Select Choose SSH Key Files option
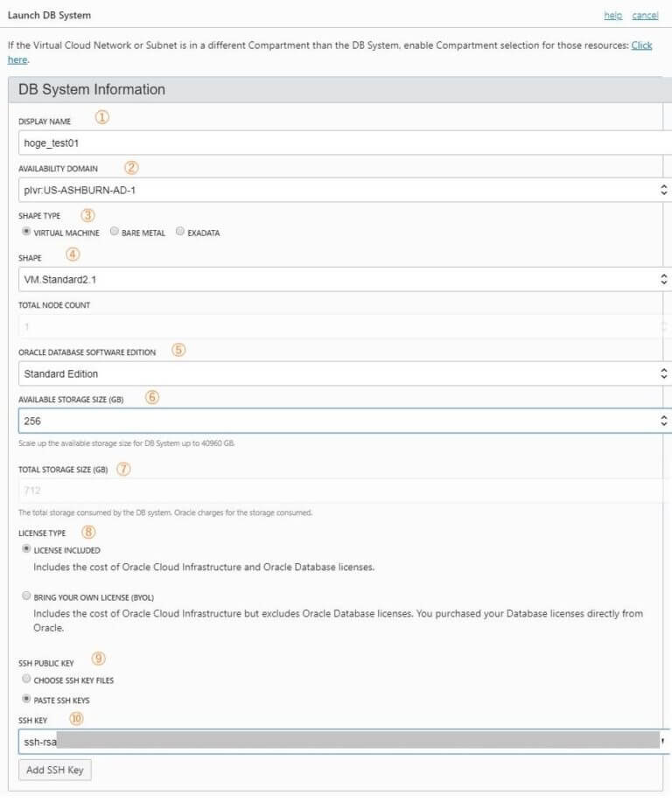This screenshot has width=672, height=802. click(27, 680)
